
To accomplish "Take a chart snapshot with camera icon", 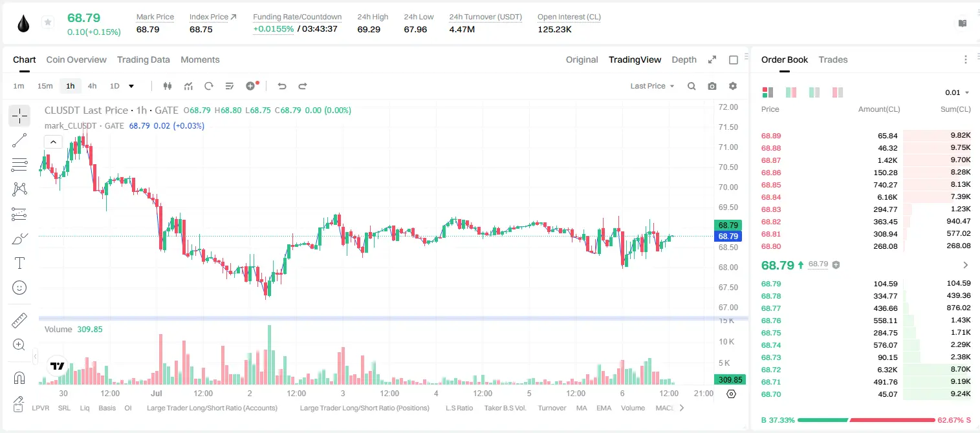I will [x=712, y=86].
